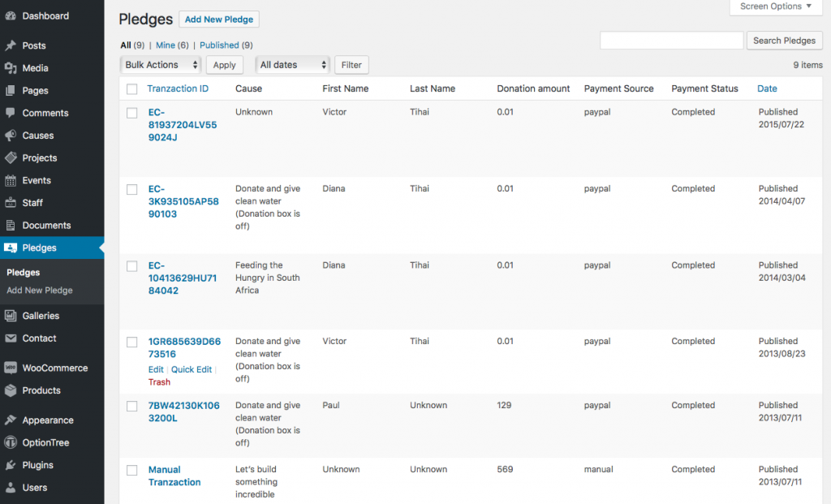Click the Appearance paintbrush icon
Image resolution: width=831 pixels, height=504 pixels.
[x=11, y=420]
